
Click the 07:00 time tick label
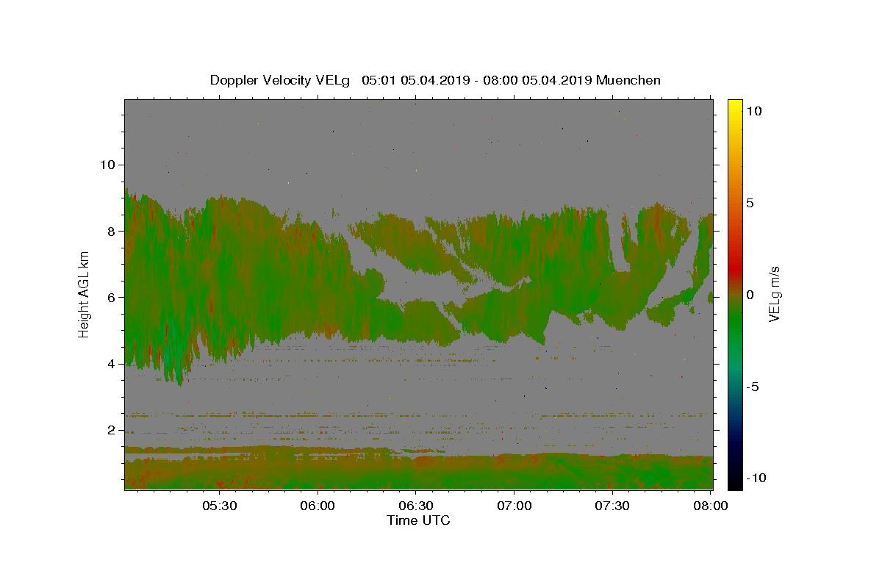514,506
